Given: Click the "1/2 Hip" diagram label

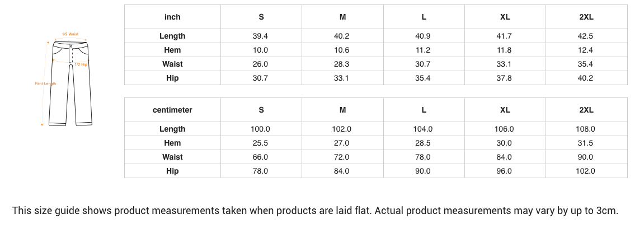Looking at the screenshot, I should [x=81, y=64].
